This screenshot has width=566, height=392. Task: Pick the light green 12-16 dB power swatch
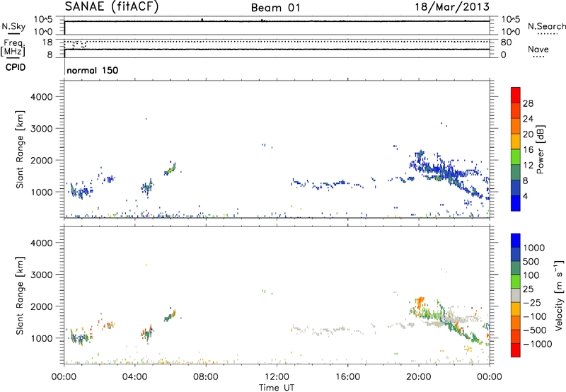(x=516, y=157)
